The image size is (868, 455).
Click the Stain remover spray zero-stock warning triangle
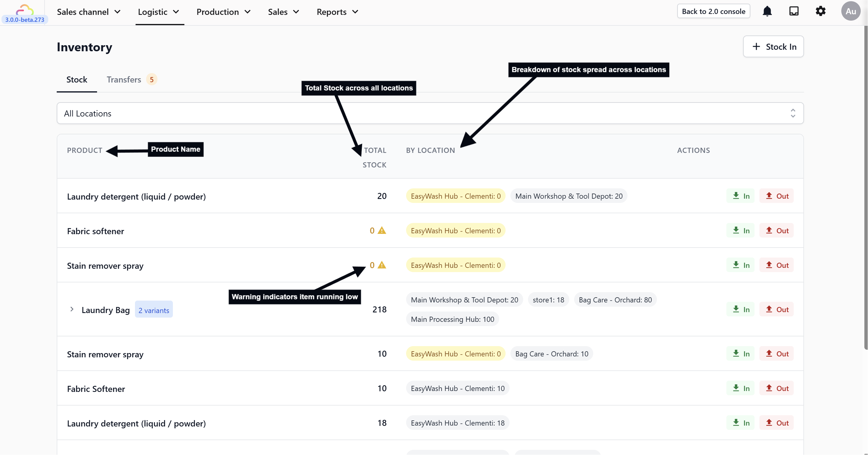pyautogui.click(x=382, y=265)
